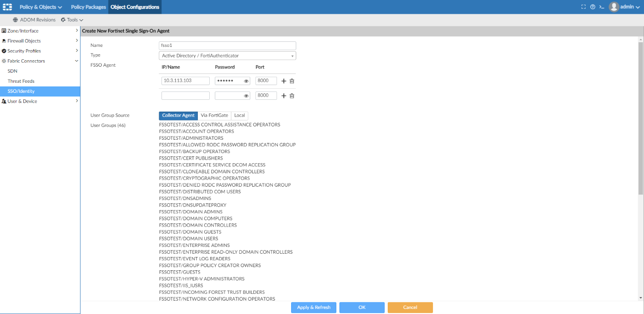Viewport: 644px width, 314px height.
Task: Open the Type dropdown
Action: (x=227, y=56)
